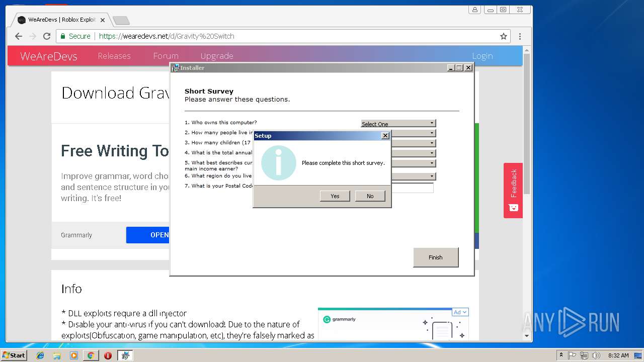Click the Grammarly banner ad
This screenshot has width=644, height=362.
(393, 324)
